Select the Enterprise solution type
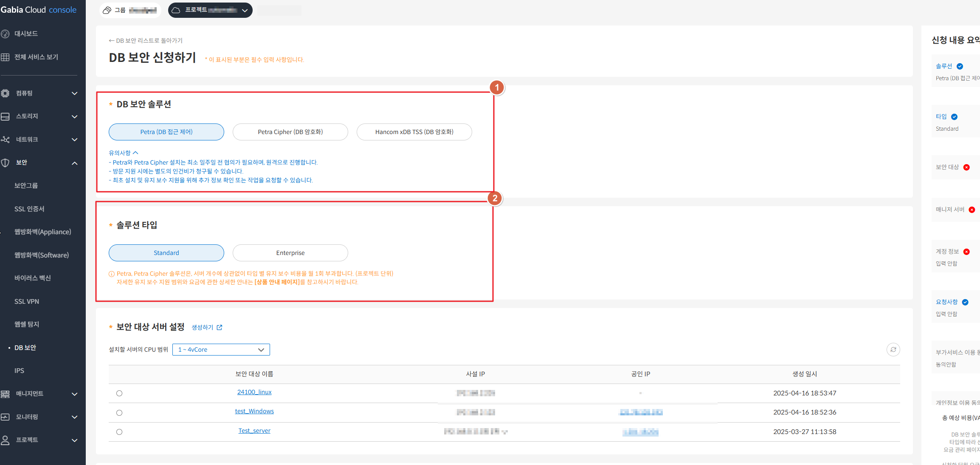Viewport: 980px width, 465px height. click(290, 253)
